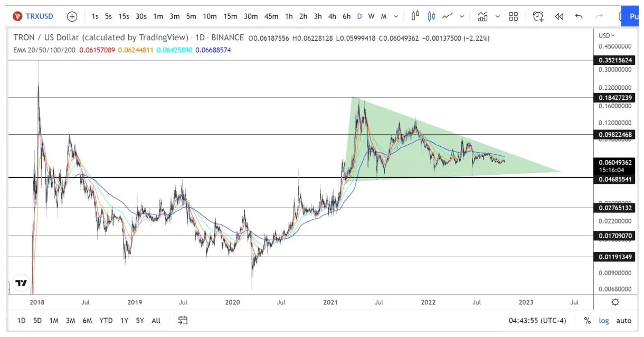Select the candlestick chart style icon
The height and width of the screenshot is (337, 644).
click(x=432, y=16)
